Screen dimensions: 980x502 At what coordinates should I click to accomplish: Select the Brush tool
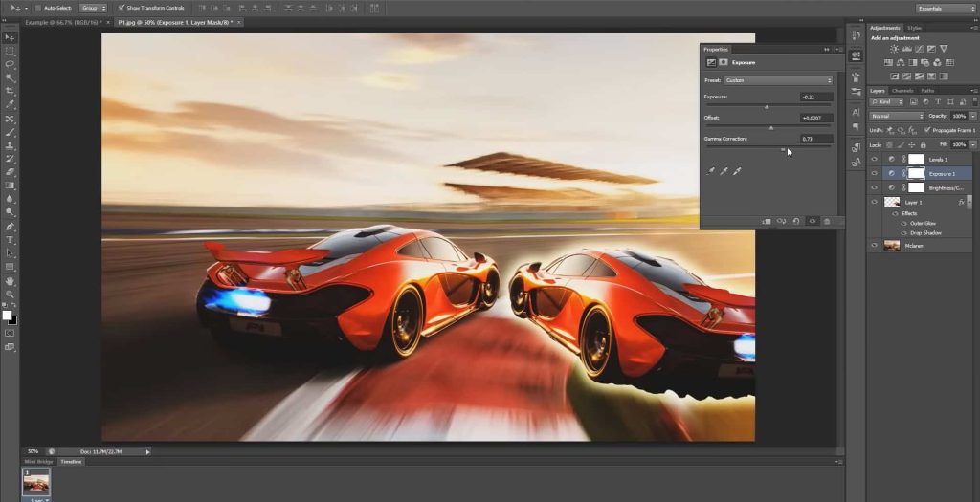(x=10, y=132)
